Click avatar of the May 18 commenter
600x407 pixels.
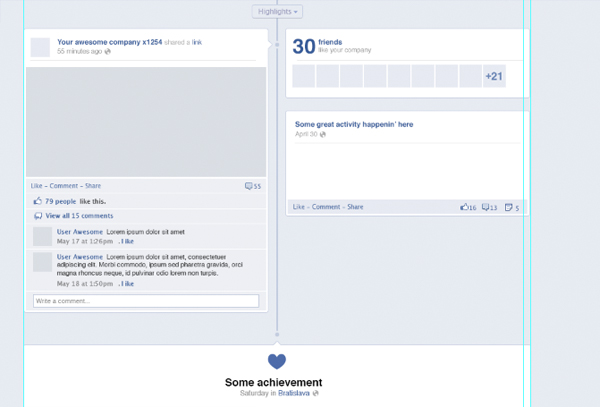point(42,262)
